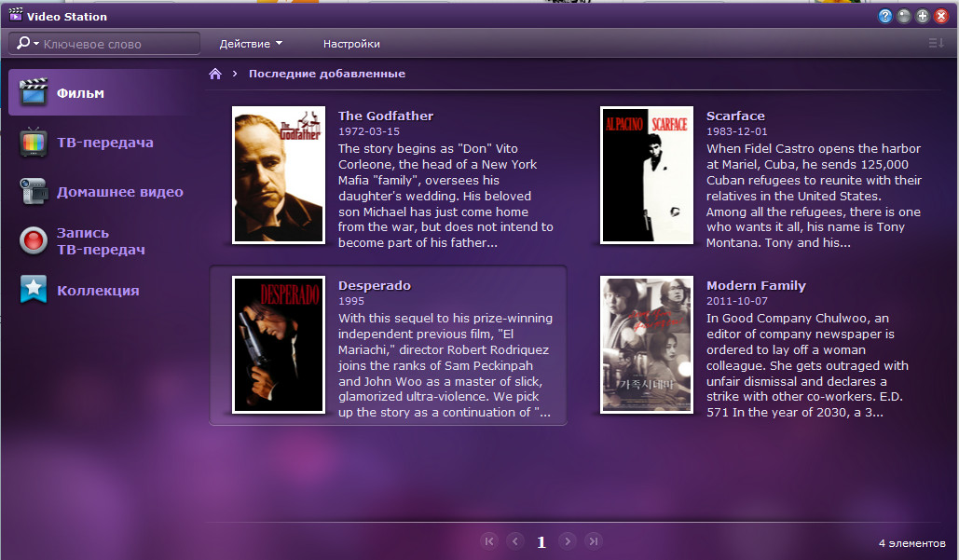959x560 pixels.
Task: Open the Настройки menu
Action: [x=351, y=44]
